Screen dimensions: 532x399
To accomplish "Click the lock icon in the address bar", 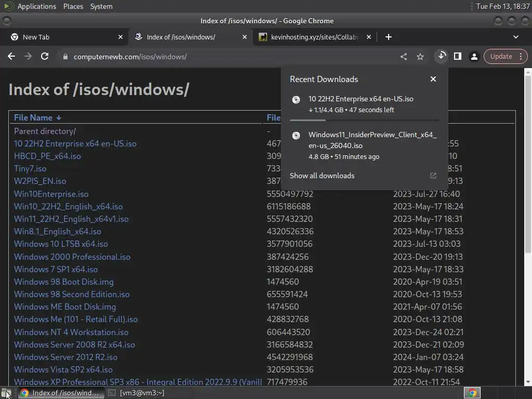I will (x=65, y=57).
